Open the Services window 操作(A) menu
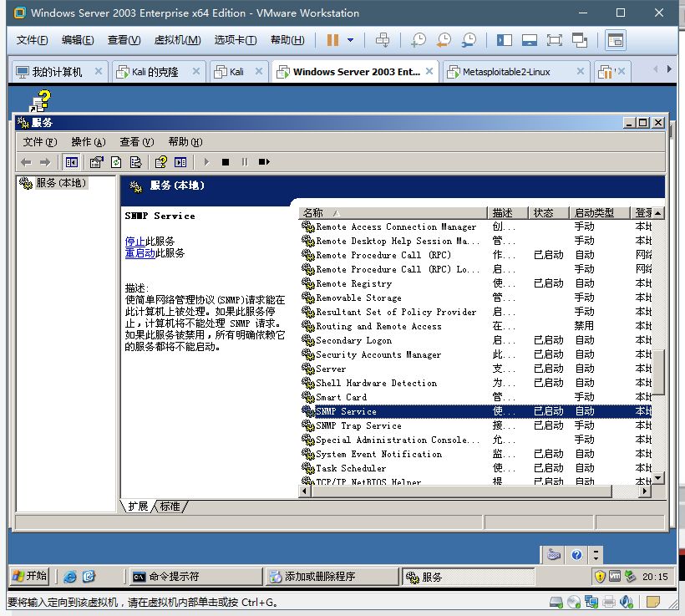Image resolution: width=685 pixels, height=616 pixels. coord(89,142)
